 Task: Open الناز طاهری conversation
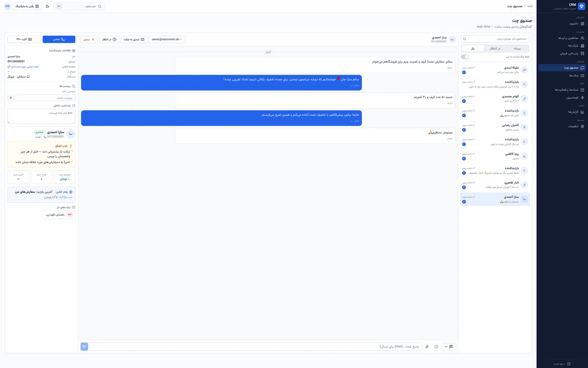(x=495, y=185)
